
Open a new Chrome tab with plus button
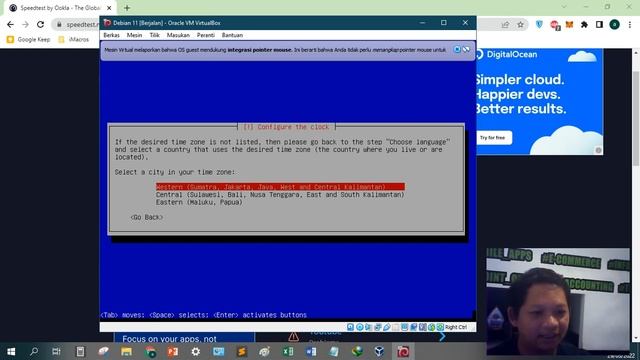click(x=127, y=8)
